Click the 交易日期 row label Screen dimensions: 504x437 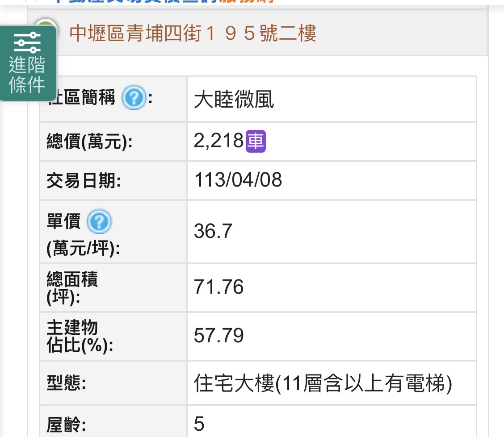[x=84, y=181]
